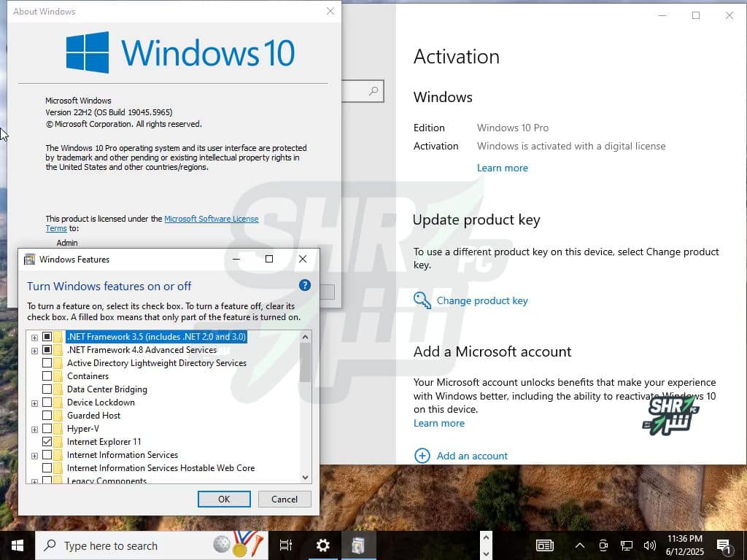This screenshot has width=747, height=560.
Task: Click the folder icon beside Containers
Action: 58,376
